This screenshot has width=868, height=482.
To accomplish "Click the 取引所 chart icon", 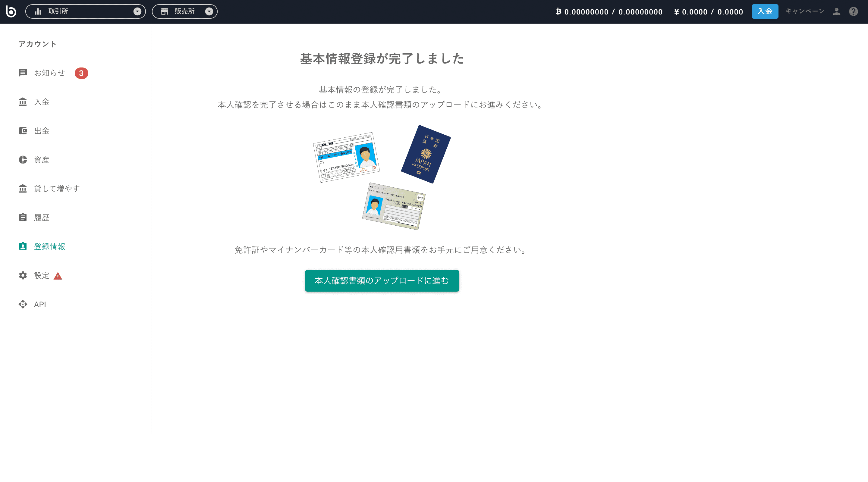I will [x=38, y=11].
